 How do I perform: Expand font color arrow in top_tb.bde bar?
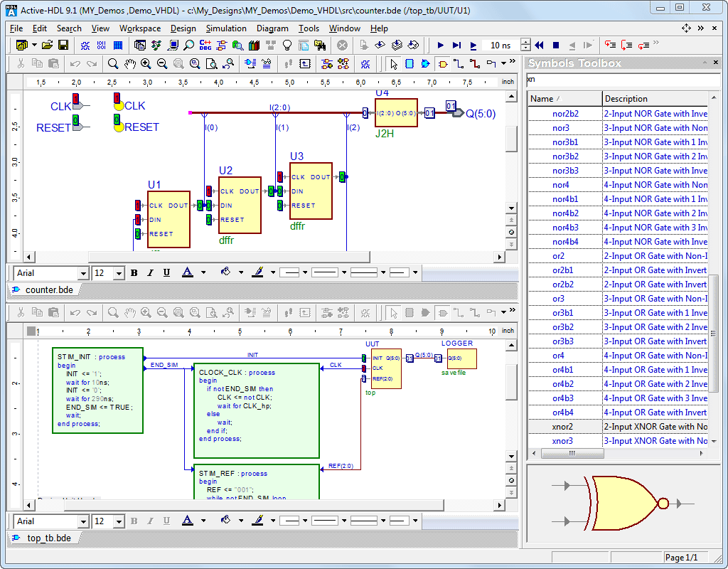[203, 521]
